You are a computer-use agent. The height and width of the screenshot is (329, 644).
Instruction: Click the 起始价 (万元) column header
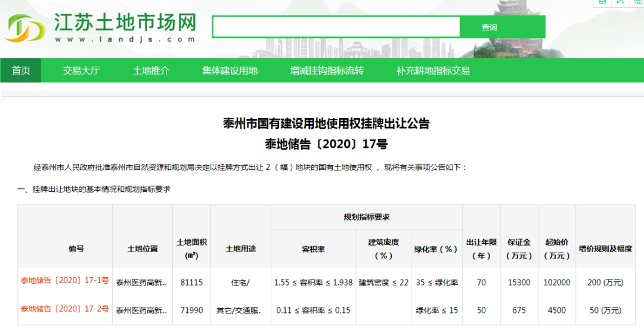557,249
